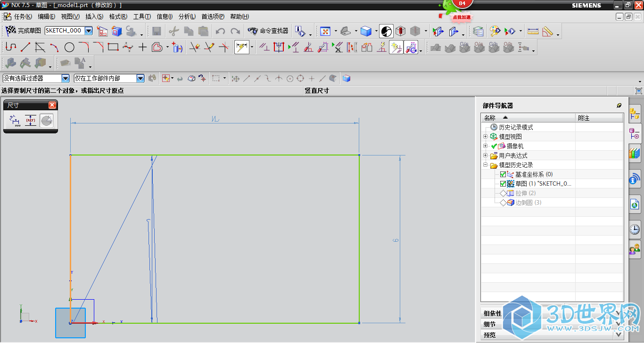The width and height of the screenshot is (644, 343).
Task: Click the scissors Cut icon
Action: [x=174, y=31]
